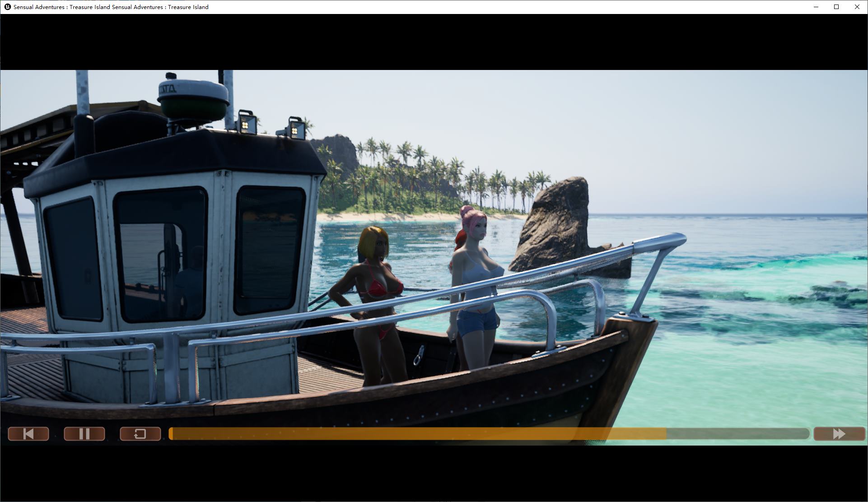Maximize the game window

click(x=836, y=7)
